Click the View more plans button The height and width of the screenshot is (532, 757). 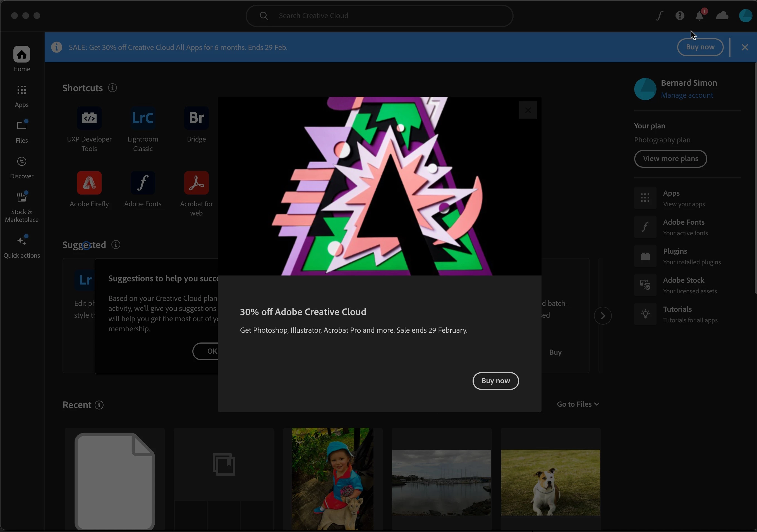pos(670,159)
